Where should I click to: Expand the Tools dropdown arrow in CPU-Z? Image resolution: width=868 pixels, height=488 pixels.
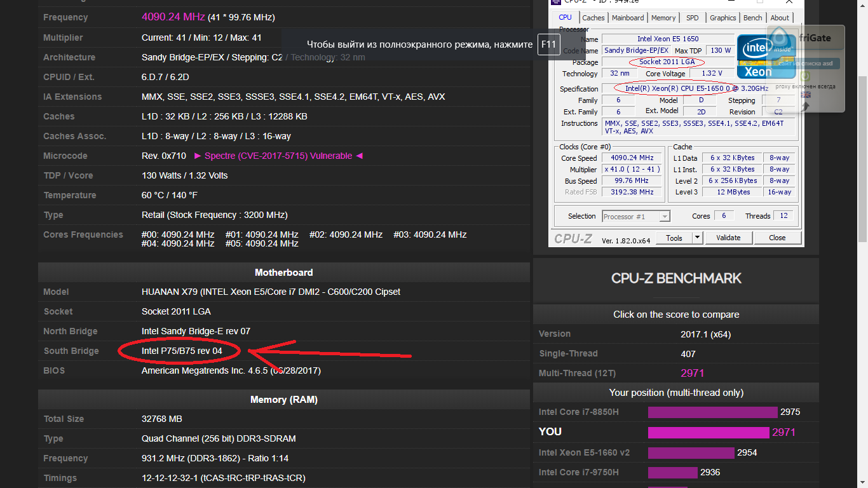click(697, 238)
